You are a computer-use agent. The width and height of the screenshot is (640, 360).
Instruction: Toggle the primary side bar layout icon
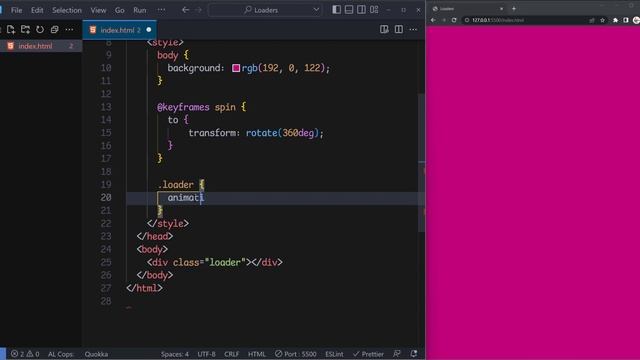click(336, 10)
